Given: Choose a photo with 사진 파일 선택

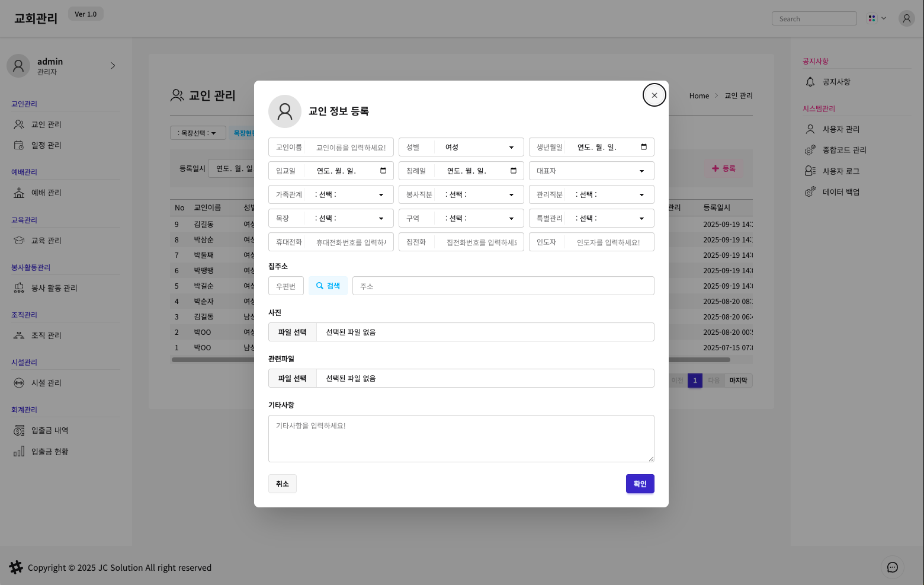Looking at the screenshot, I should click(x=293, y=332).
